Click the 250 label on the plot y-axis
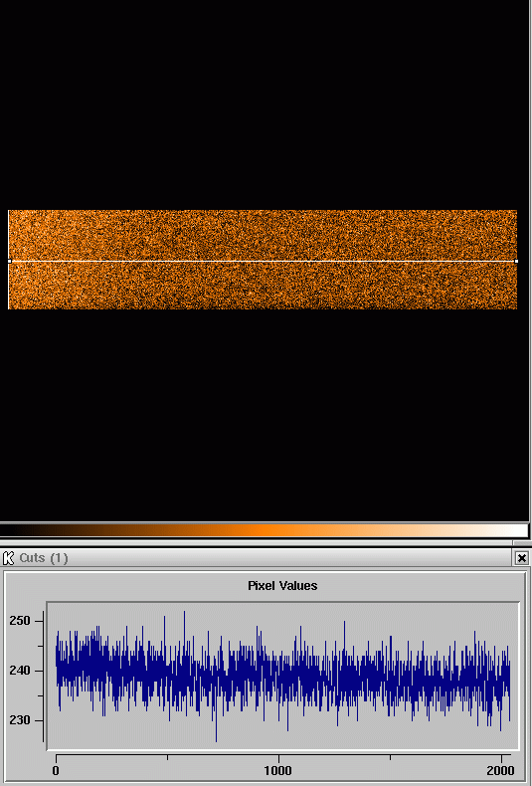The height and width of the screenshot is (786, 532). pyautogui.click(x=20, y=621)
